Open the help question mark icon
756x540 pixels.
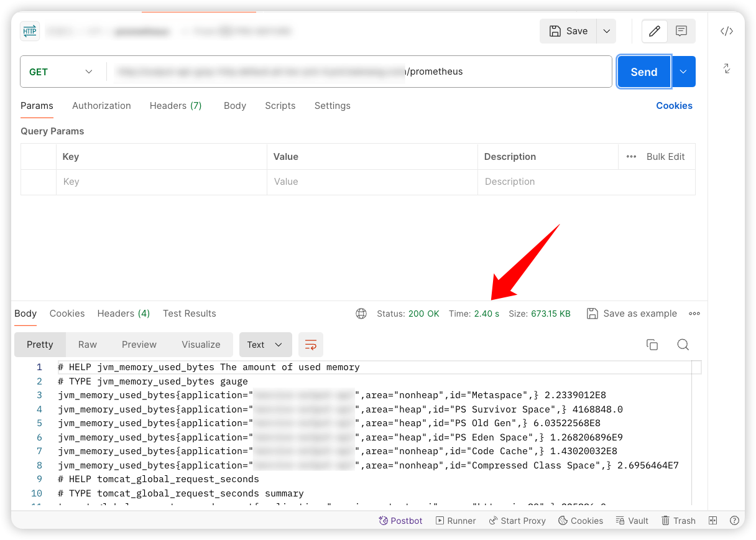click(x=734, y=521)
